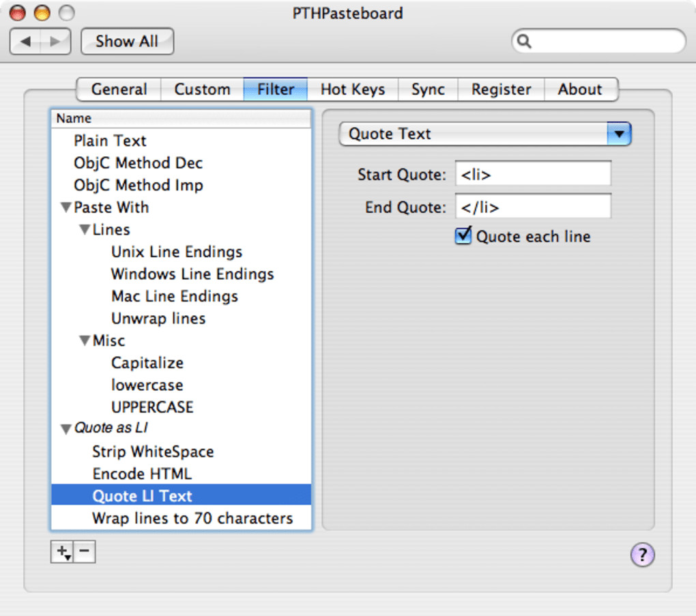Screen dimensions: 696x616
Task: Select the Capitalize filter
Action: click(181, 363)
